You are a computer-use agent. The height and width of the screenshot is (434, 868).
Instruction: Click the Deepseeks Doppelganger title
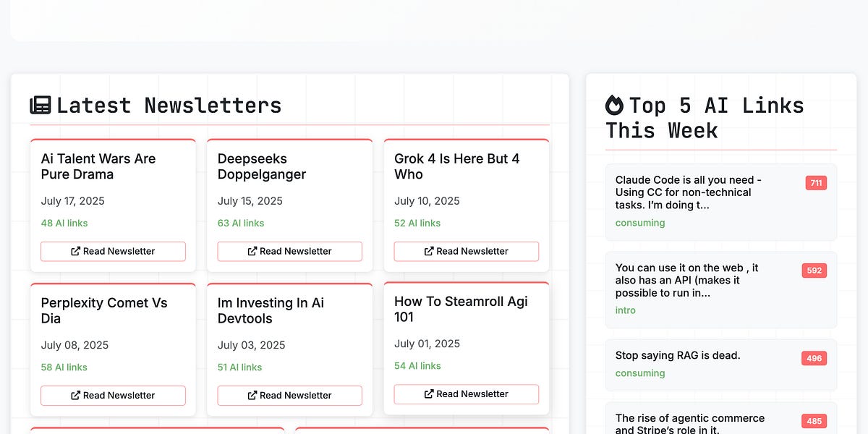[262, 166]
